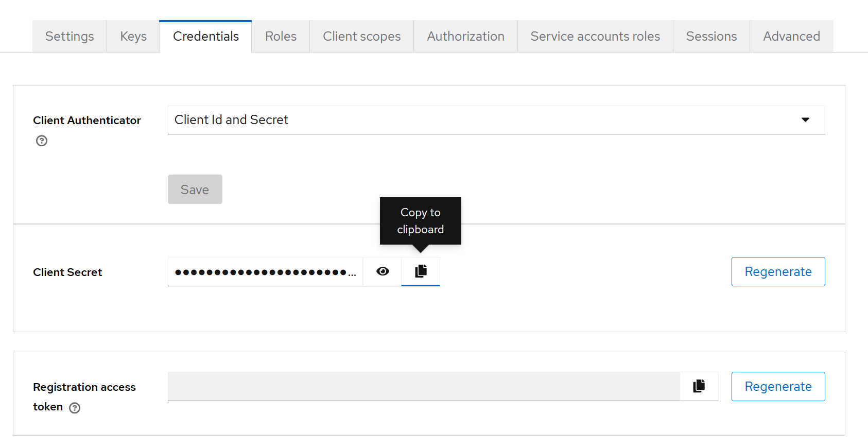Open the Client scopes tab

[361, 37]
